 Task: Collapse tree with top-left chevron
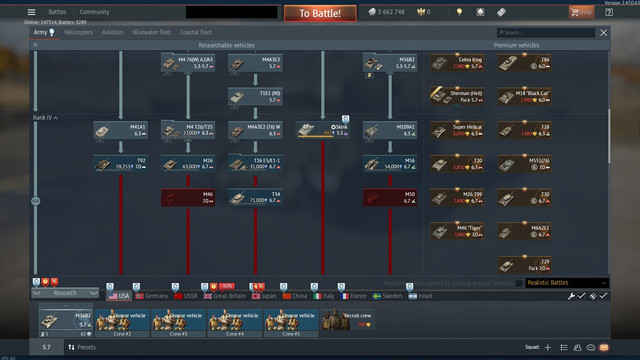[x=36, y=45]
